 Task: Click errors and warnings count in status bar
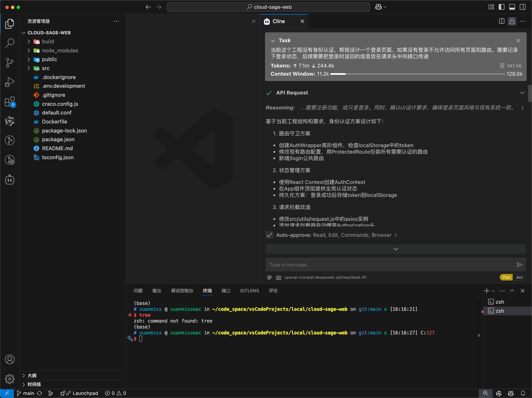116,393
